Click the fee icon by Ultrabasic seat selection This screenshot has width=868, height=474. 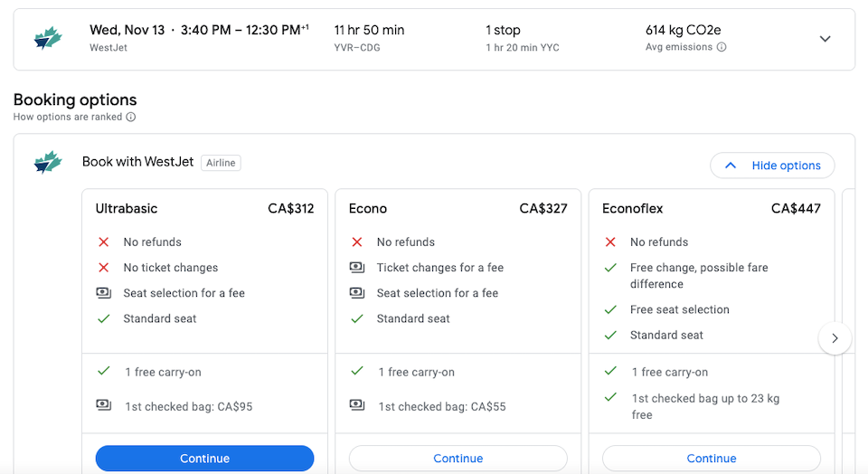(103, 293)
